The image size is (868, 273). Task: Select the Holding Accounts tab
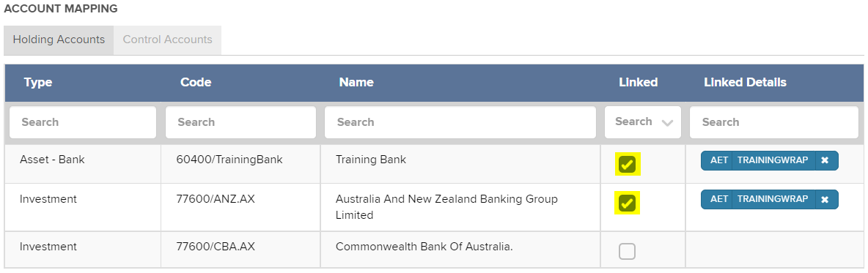(x=59, y=40)
